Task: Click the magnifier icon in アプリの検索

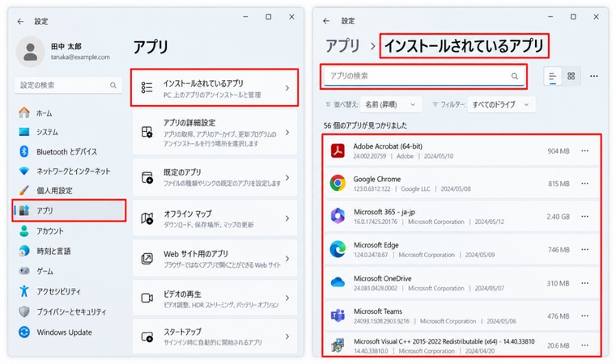Action: point(514,76)
